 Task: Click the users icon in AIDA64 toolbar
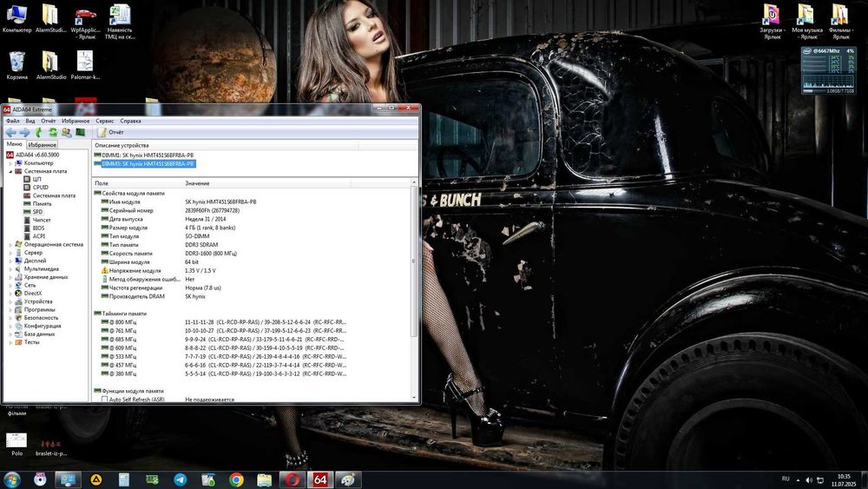click(x=67, y=132)
